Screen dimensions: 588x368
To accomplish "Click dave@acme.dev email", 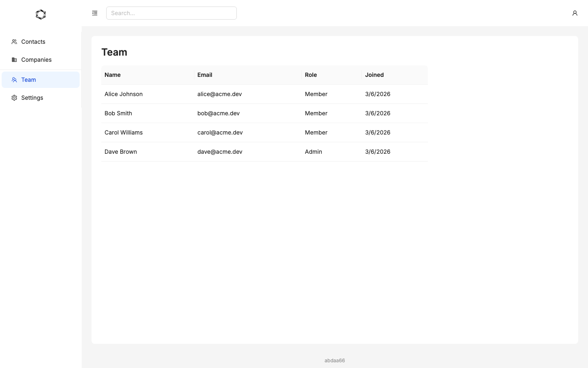I will 220,152.
